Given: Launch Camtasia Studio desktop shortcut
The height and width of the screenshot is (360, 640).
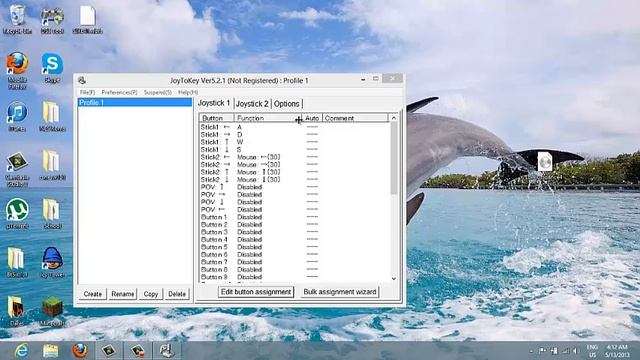Looking at the screenshot, I should (x=17, y=169).
